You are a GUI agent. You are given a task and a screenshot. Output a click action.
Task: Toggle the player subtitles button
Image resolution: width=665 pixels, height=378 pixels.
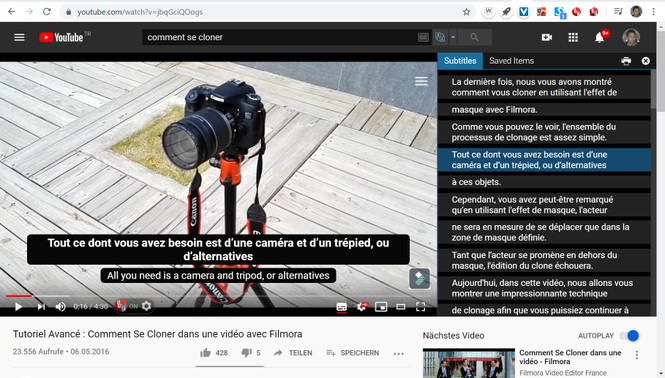[341, 306]
